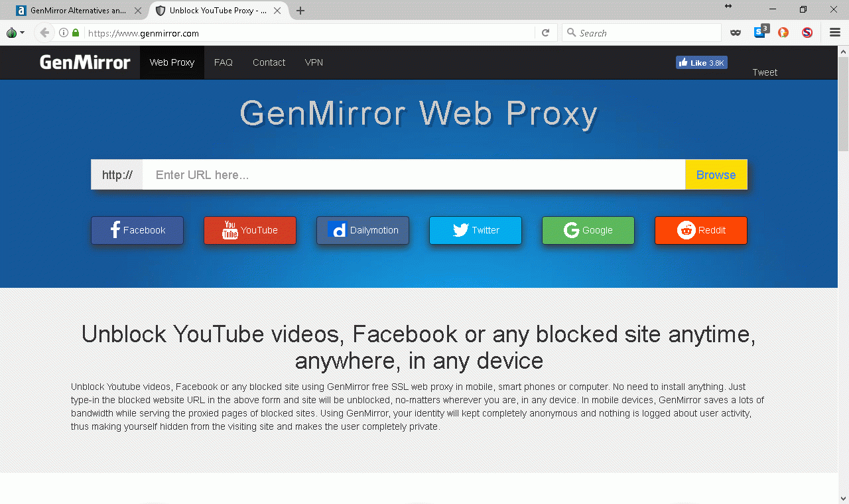The height and width of the screenshot is (504, 849).
Task: Open the VPN navigation link
Action: [314, 62]
